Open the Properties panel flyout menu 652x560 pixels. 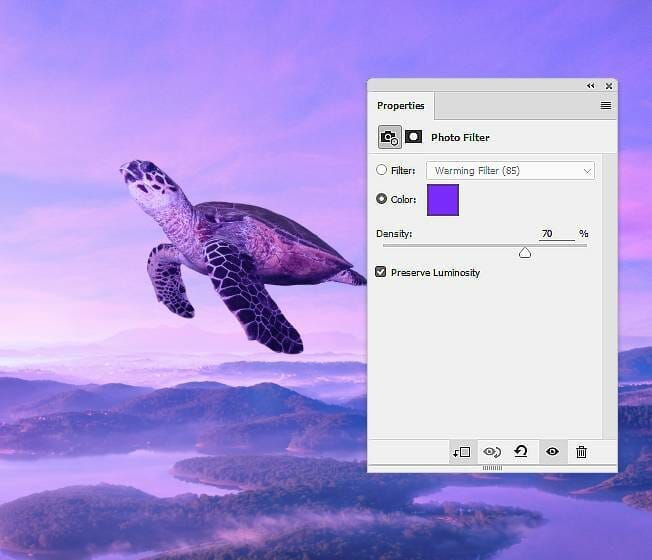point(605,105)
